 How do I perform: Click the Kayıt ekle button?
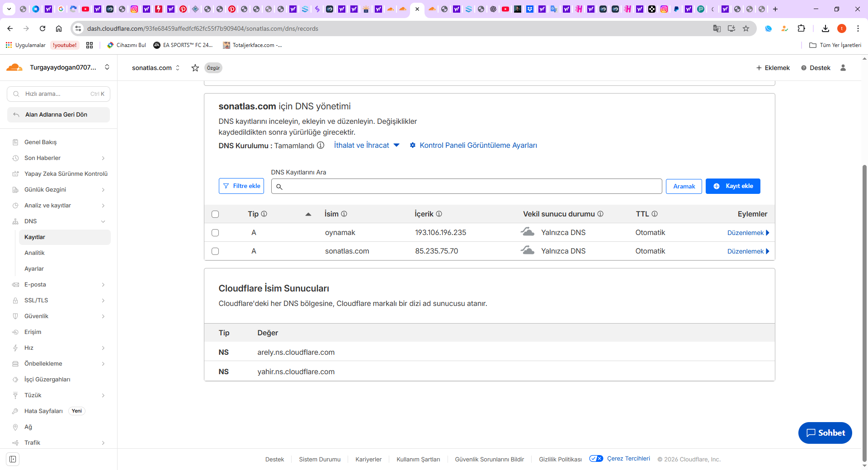[733, 186]
